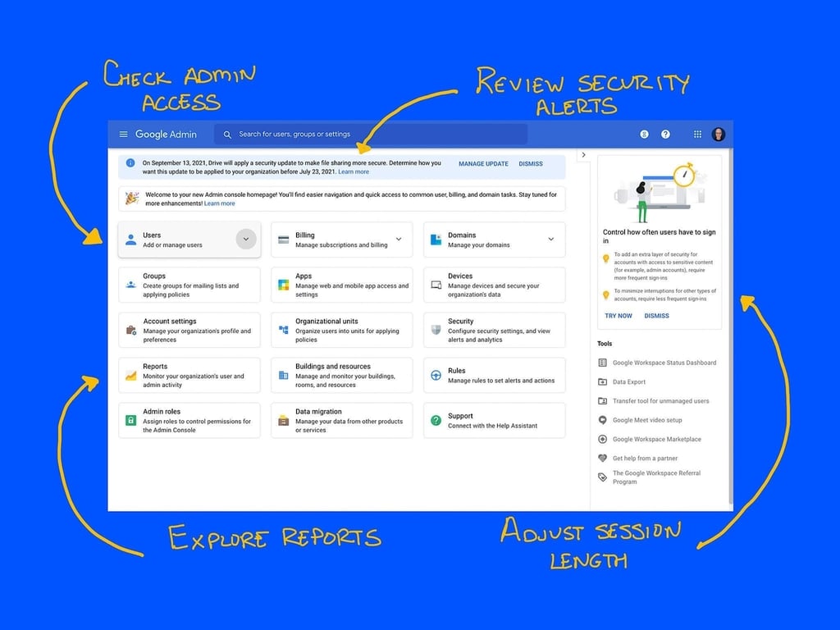
Task: Click MANAGE UPDATE in the Drive banner
Action: pyautogui.click(x=483, y=164)
